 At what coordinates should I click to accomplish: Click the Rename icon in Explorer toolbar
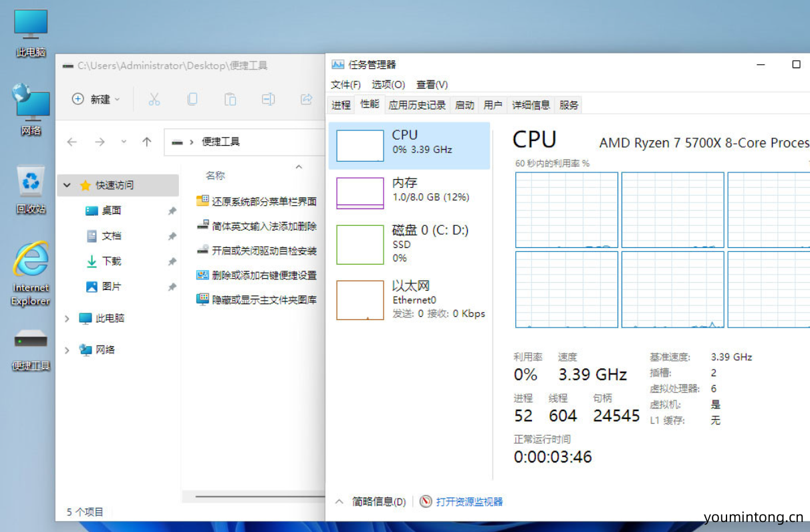(268, 100)
